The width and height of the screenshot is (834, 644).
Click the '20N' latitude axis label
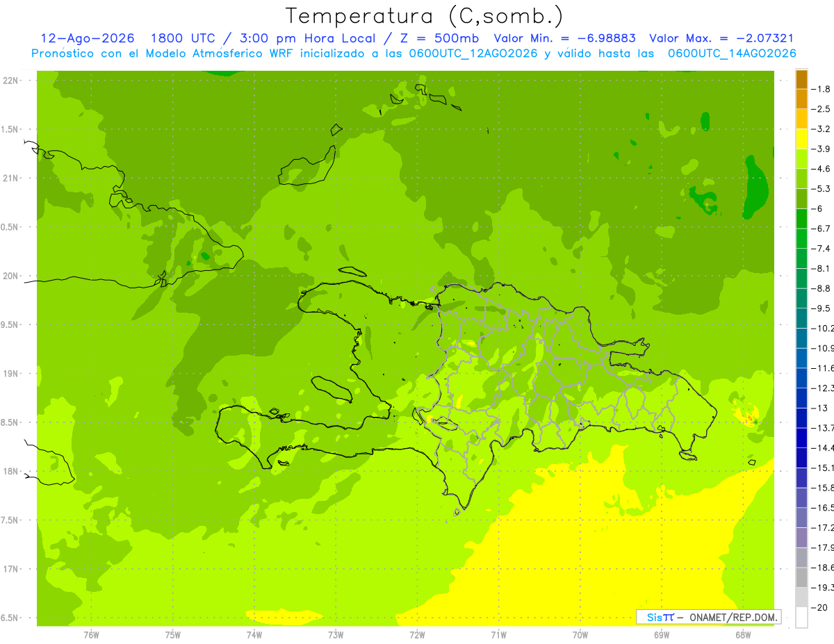pyautogui.click(x=12, y=276)
